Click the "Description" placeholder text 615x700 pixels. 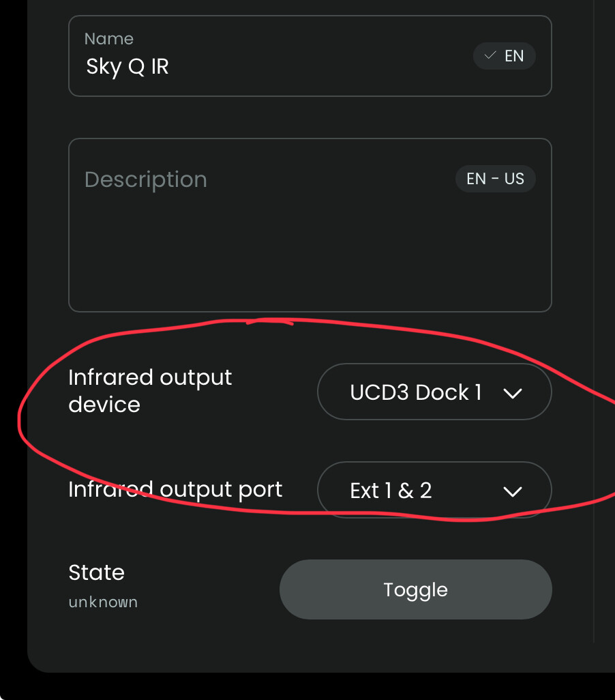145,179
